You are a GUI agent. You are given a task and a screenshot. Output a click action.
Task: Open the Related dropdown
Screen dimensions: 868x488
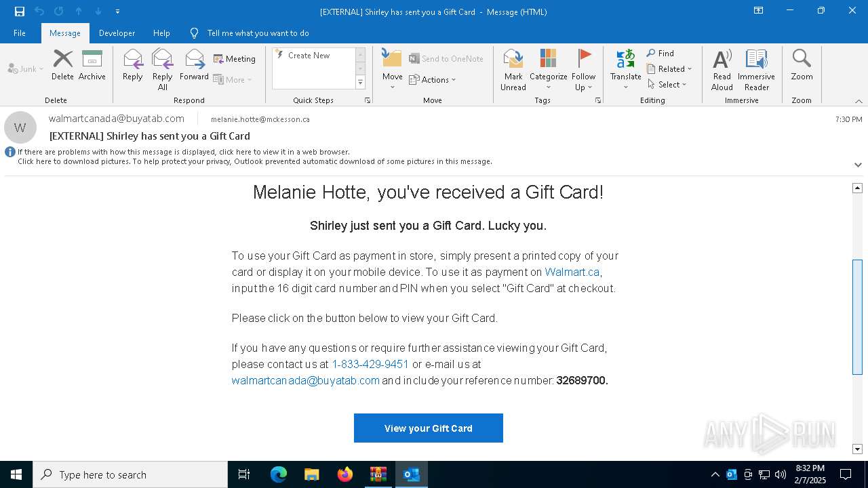point(669,69)
